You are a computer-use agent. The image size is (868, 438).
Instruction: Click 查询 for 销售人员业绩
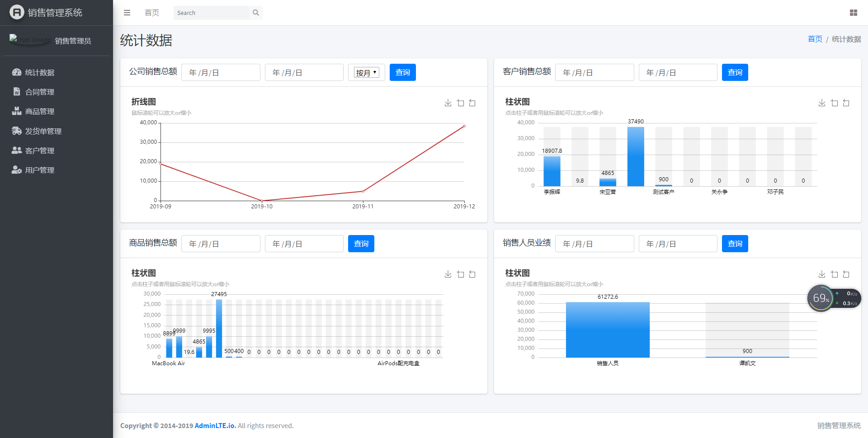[x=735, y=244]
